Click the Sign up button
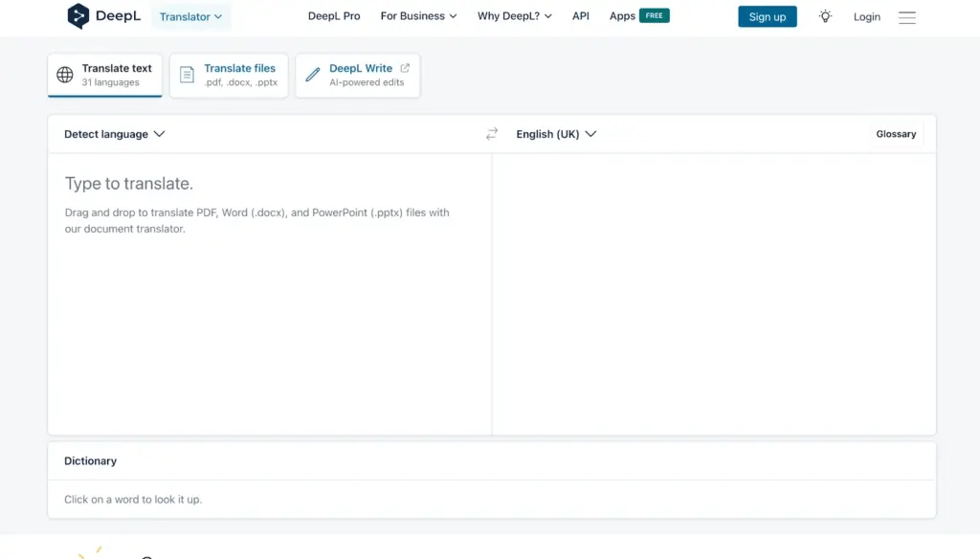Screen dimensions: 980x559 (767, 17)
